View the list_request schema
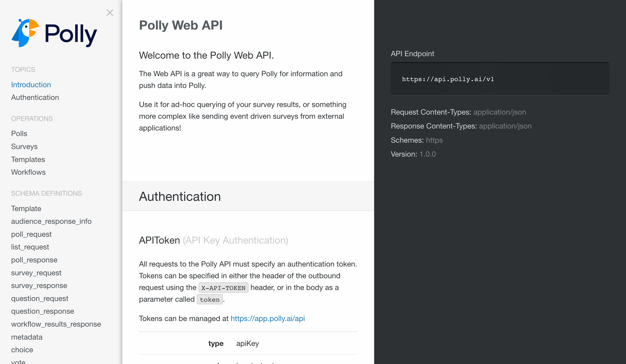 click(30, 247)
